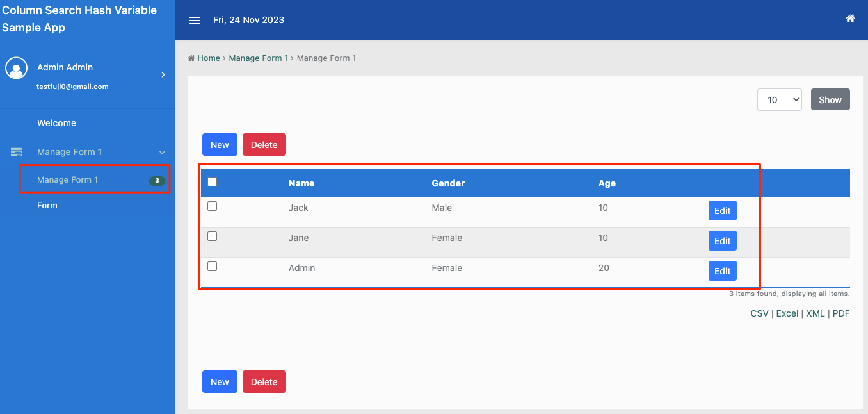
Task: Click the Manage Form 1 list icon
Action: [16, 152]
